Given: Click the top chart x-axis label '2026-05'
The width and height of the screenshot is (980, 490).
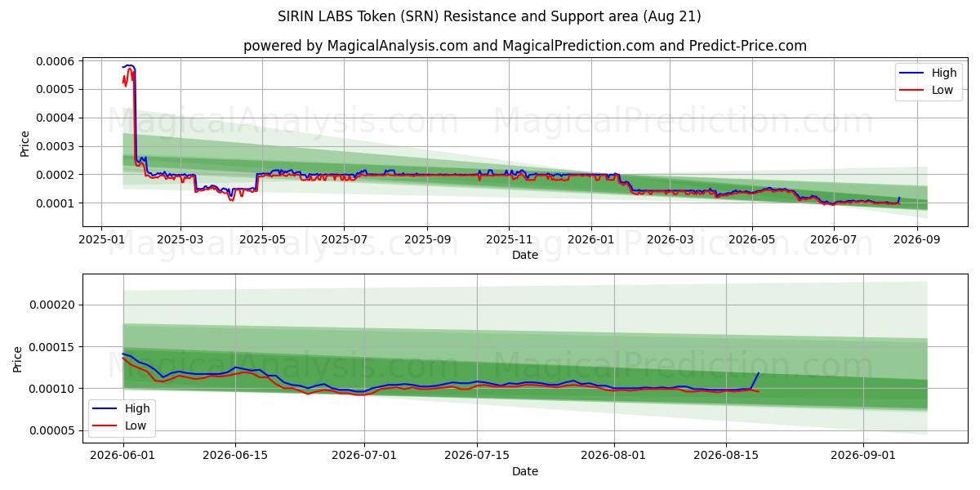Looking at the screenshot, I should point(751,240).
